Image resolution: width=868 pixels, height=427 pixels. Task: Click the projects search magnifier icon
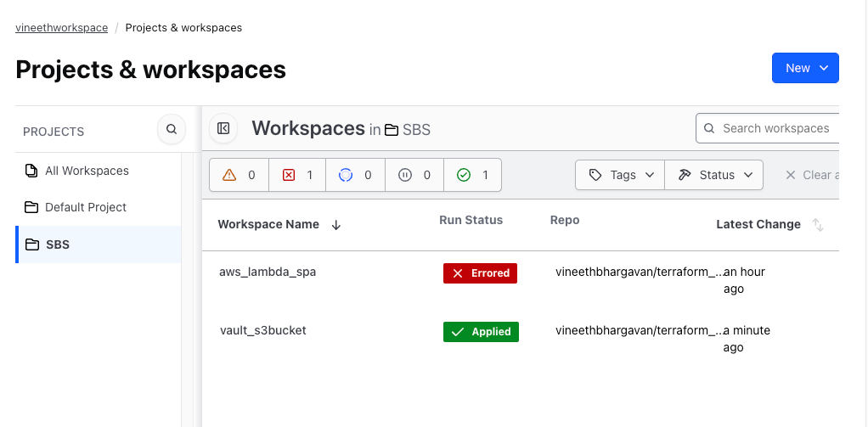point(172,130)
